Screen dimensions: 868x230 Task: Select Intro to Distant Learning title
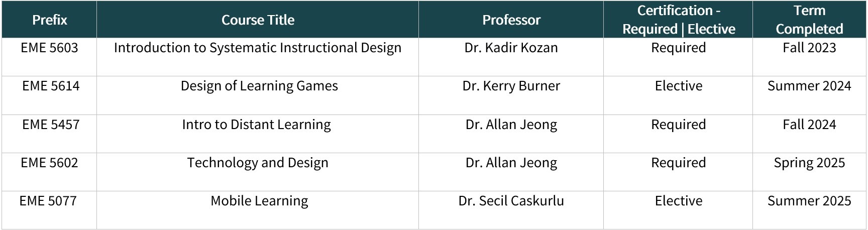256,125
